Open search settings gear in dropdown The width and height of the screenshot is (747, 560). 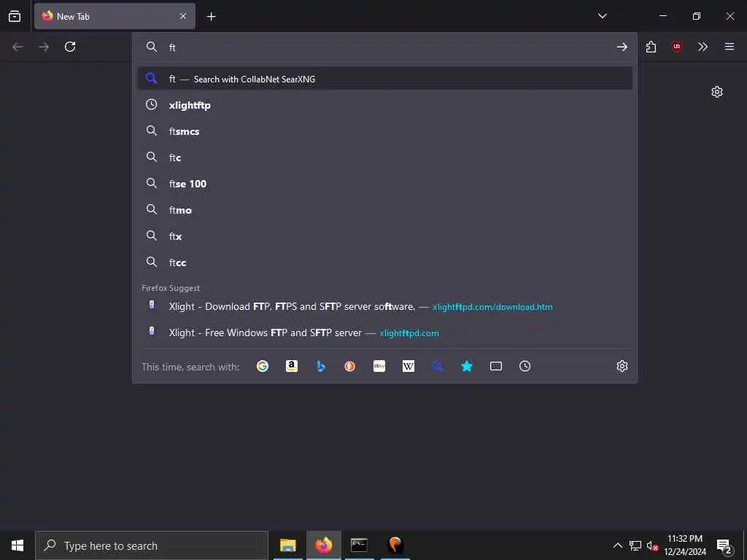(x=622, y=366)
